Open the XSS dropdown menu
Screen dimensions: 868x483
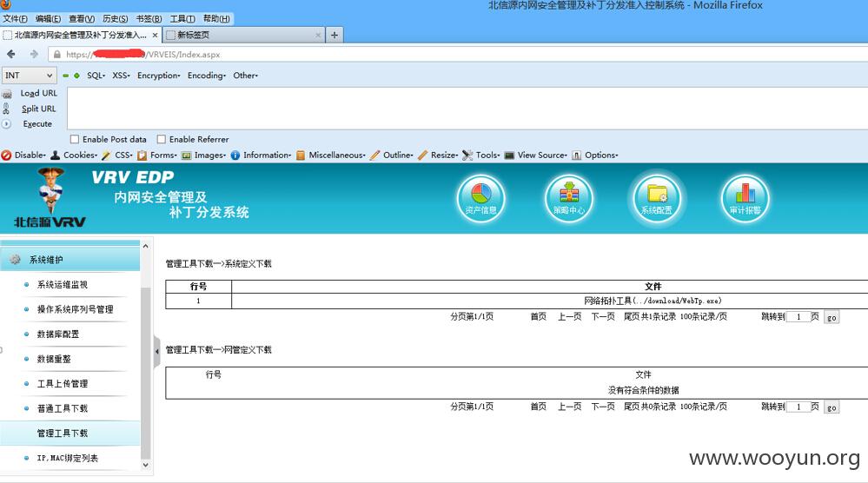tap(122, 76)
